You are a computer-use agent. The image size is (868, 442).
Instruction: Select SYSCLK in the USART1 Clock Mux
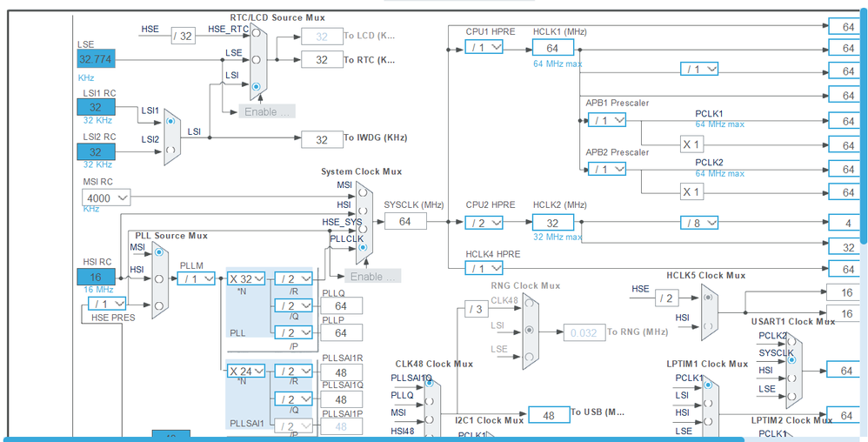tap(791, 359)
